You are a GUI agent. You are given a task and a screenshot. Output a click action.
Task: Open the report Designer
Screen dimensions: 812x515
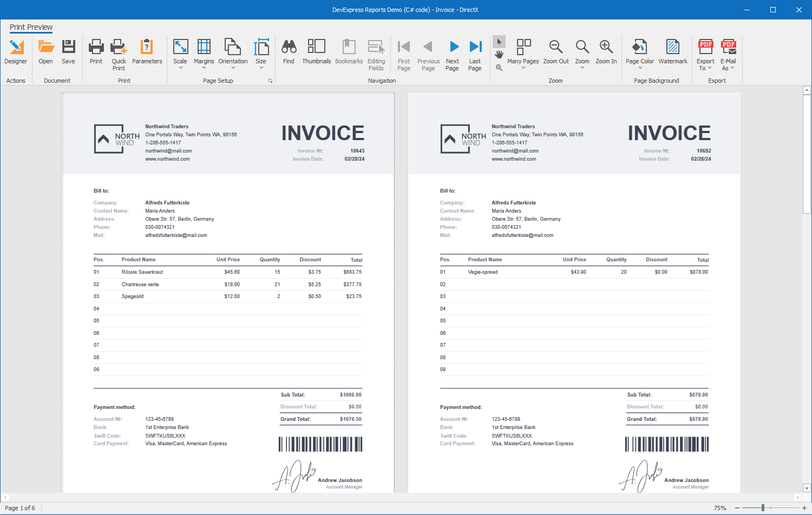tap(16, 52)
